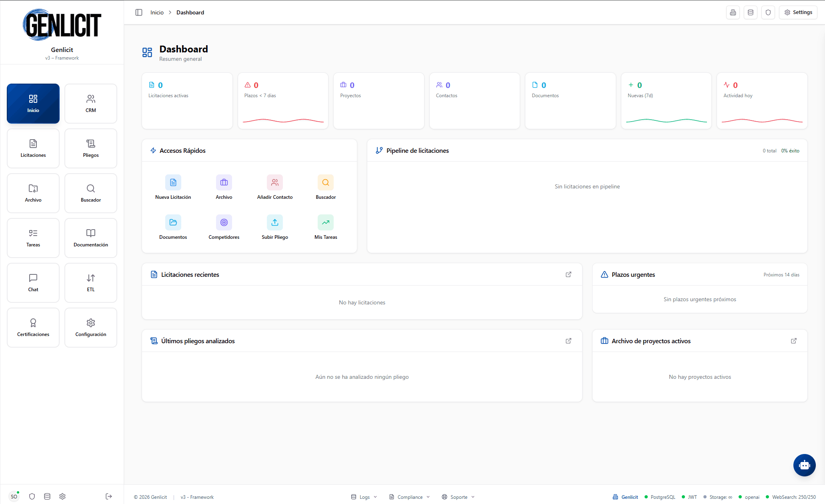The width and height of the screenshot is (825, 504).
Task: Click the JWT status indicator
Action: click(689, 497)
